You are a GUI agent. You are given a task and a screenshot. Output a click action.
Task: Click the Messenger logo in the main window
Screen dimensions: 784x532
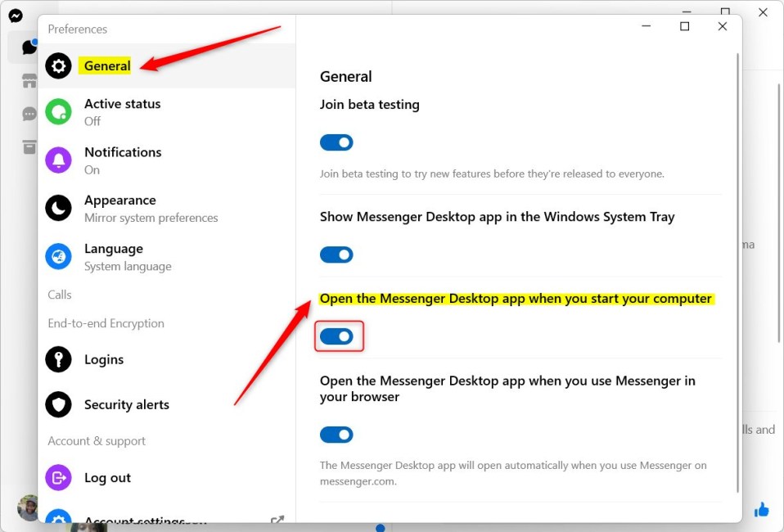pos(16,16)
